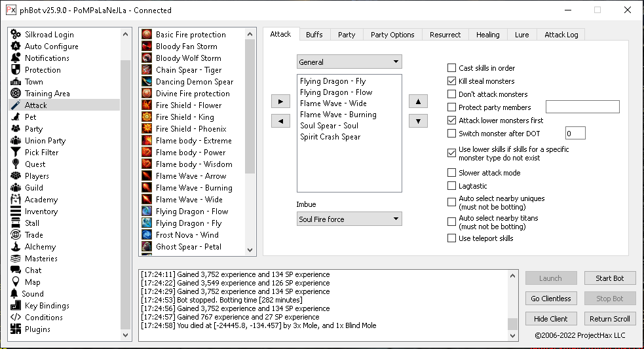Move selected skill up with up arrow
Screen dimensions: 644x349
pyautogui.click(x=418, y=101)
